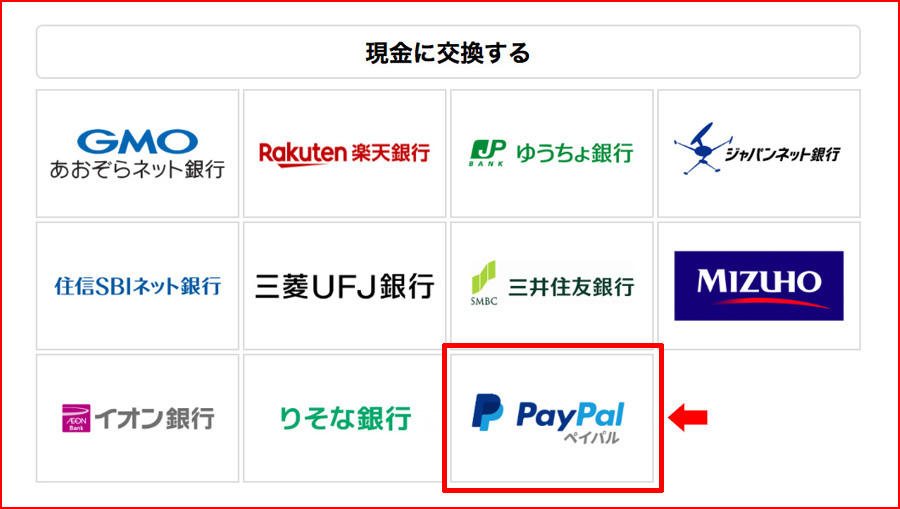Click the SMBC green logo mark
The image size is (900, 509).
484,278
